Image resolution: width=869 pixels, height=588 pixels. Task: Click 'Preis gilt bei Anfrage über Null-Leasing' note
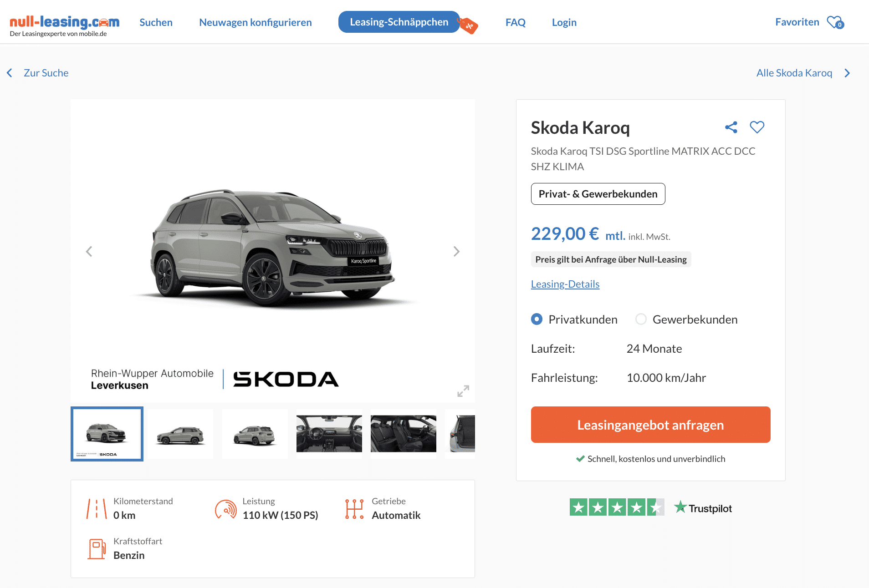coord(611,259)
